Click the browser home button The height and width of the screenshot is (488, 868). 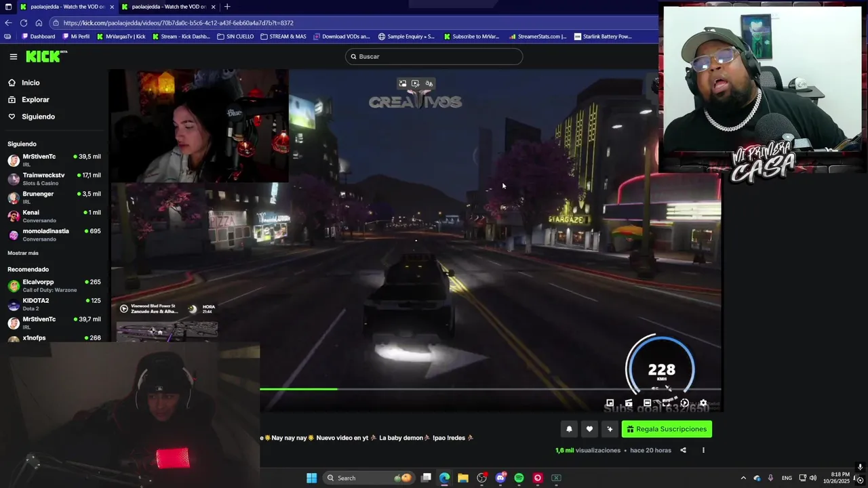39,22
